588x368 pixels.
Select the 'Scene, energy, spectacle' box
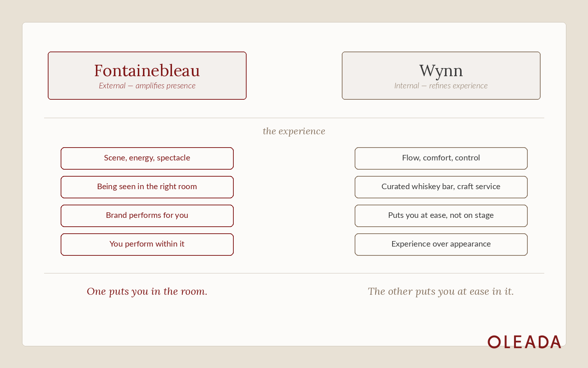147,158
